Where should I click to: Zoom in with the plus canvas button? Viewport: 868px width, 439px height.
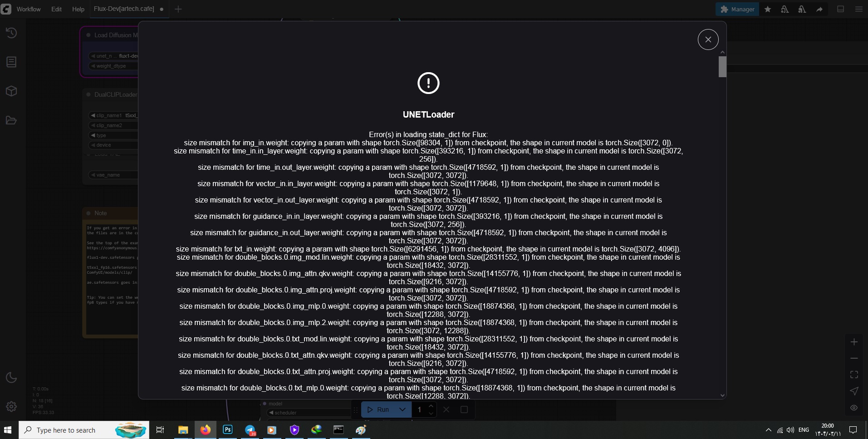point(854,342)
